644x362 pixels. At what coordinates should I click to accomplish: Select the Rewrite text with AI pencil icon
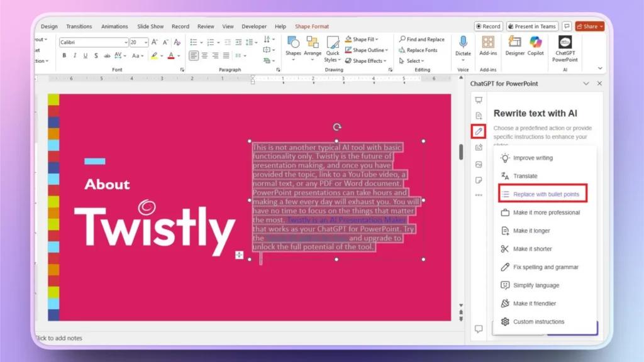tap(480, 131)
